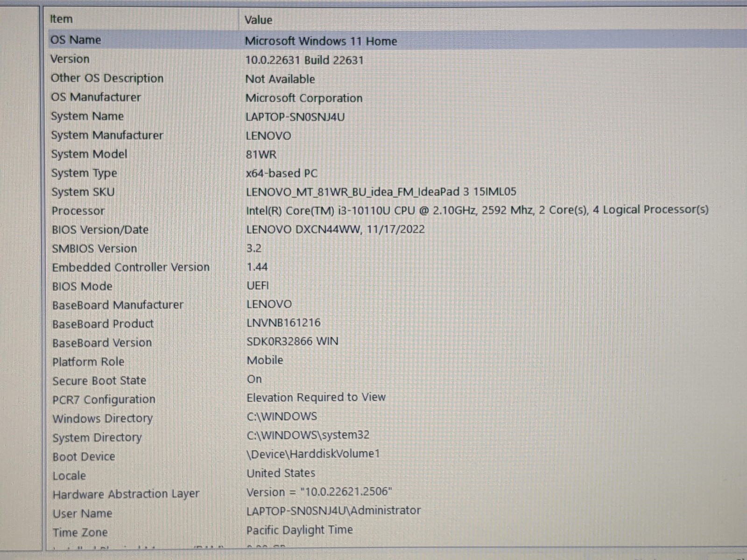The height and width of the screenshot is (560, 747).
Task: Select the Secure Boot On value
Action: (254, 379)
